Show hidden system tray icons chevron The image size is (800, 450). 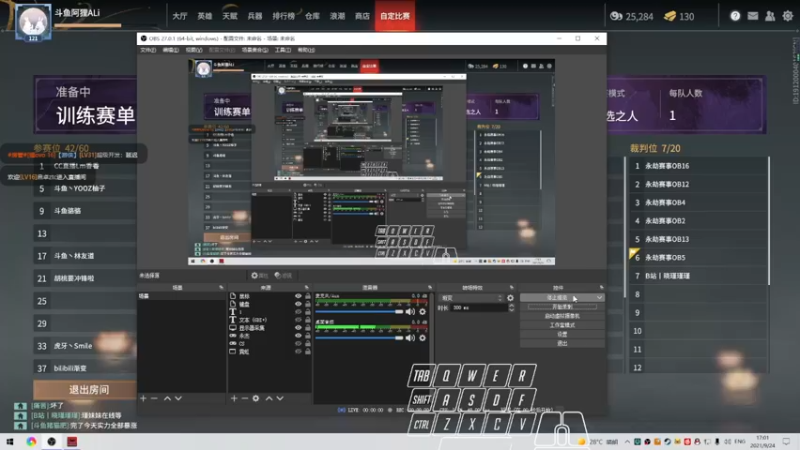coord(627,442)
